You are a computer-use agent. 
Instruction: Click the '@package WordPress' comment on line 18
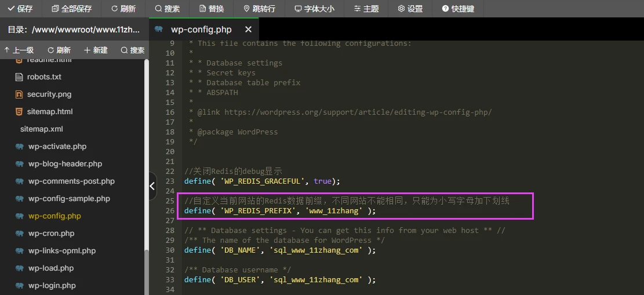tap(238, 132)
